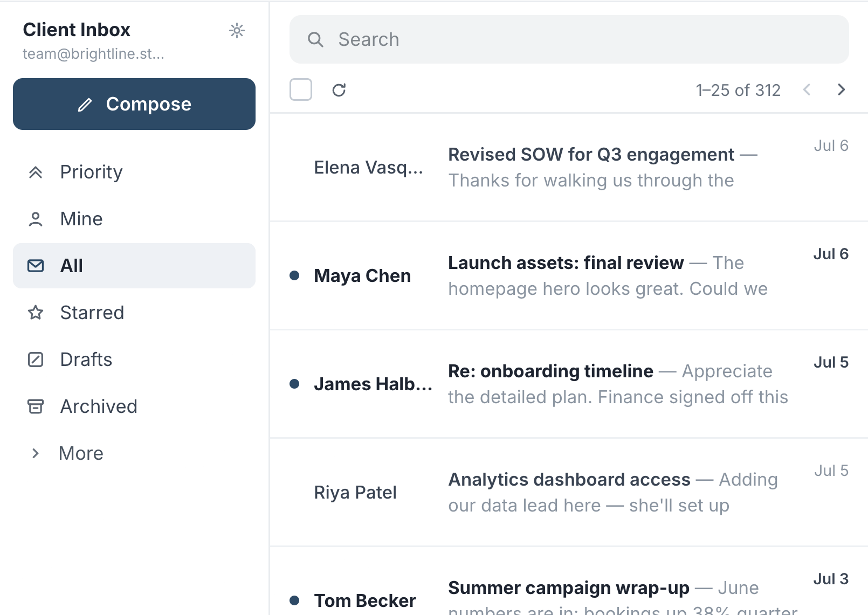Click Jul 5 date on Riya's email
Viewport: 868px width, 615px height.
[831, 471]
